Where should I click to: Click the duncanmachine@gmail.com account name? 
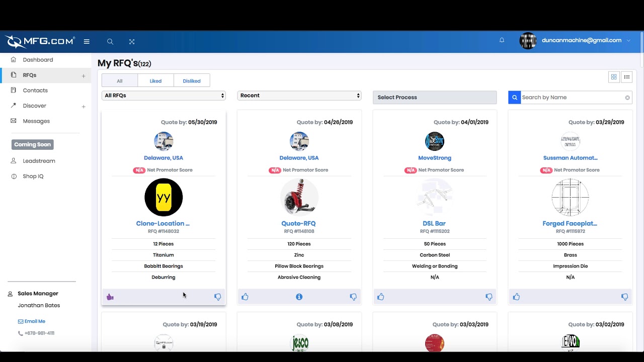click(x=582, y=40)
